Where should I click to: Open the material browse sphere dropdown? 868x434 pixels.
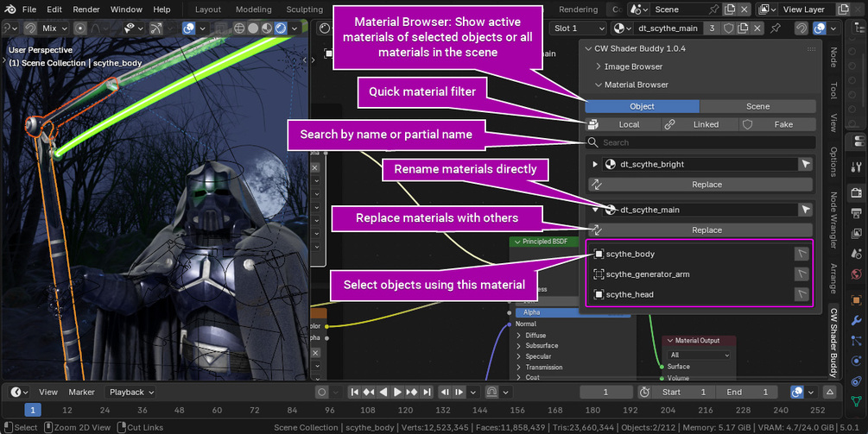click(622, 28)
